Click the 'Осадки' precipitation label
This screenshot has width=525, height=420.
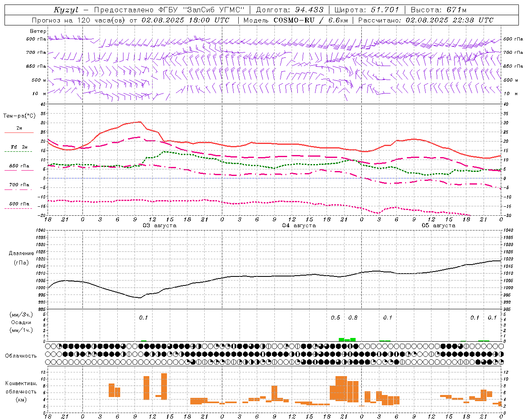[21, 322]
